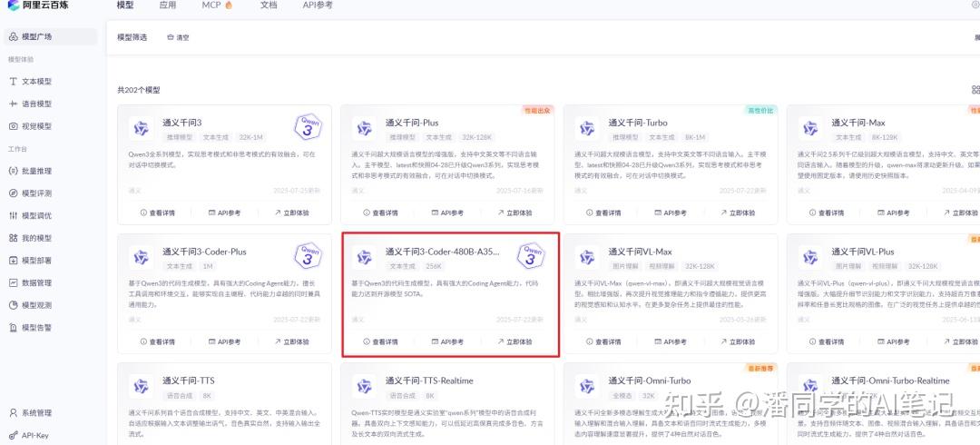Click 查看详情 on the 通义千问3-Coder-Plus card
The width and height of the screenshot is (980, 445).
(x=158, y=341)
